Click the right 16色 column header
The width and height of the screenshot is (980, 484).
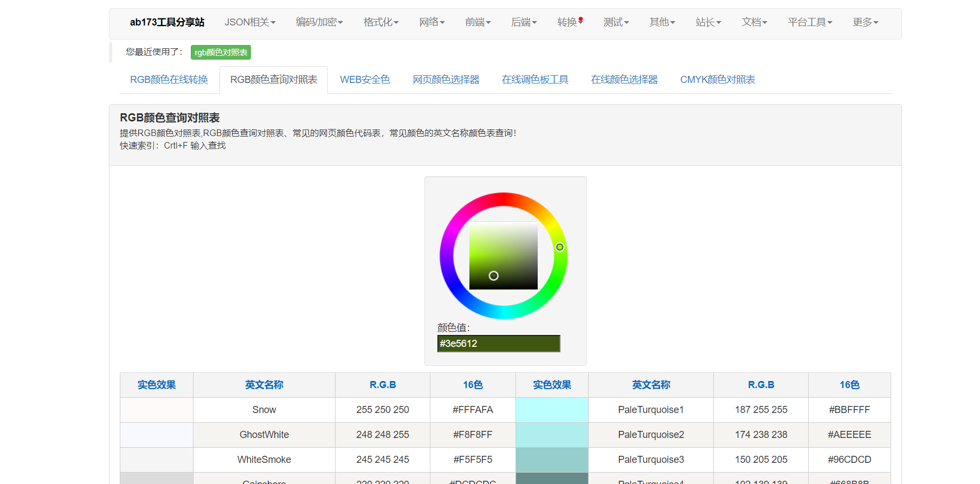coord(849,385)
